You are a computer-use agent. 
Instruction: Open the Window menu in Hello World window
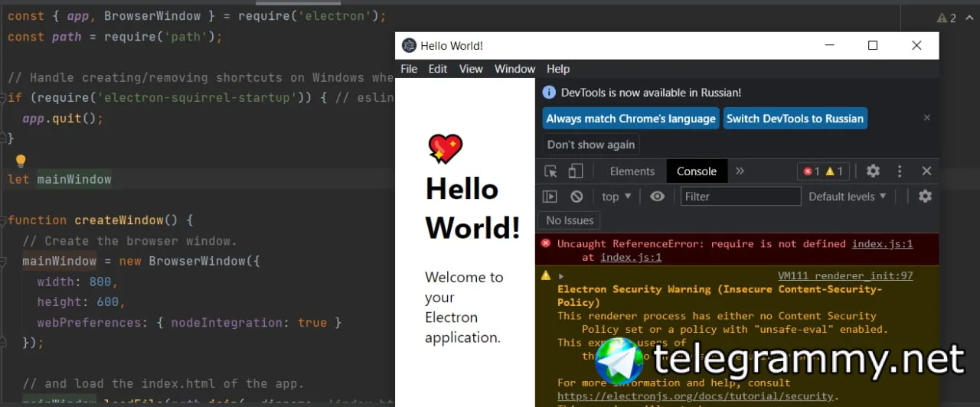(x=514, y=69)
